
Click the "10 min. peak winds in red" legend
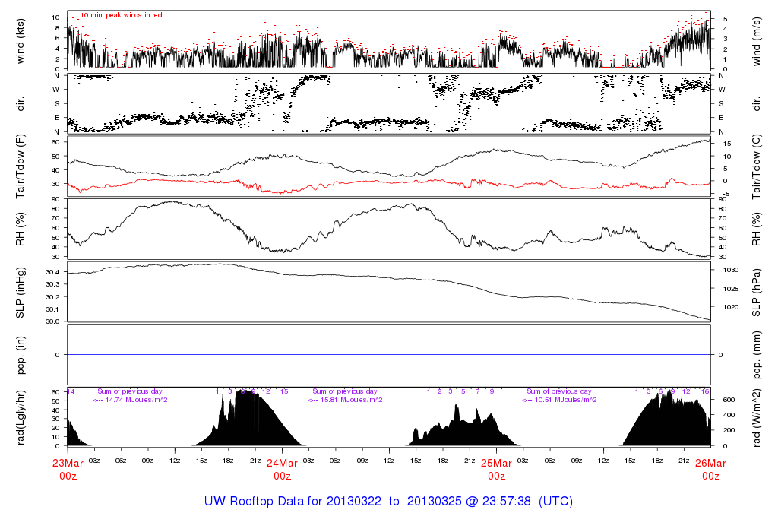tap(121, 15)
